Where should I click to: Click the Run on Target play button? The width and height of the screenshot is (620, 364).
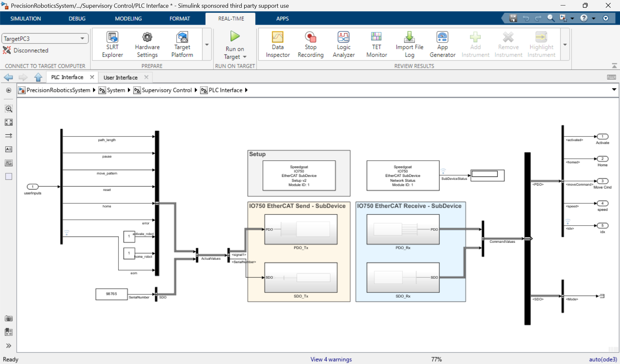click(235, 36)
